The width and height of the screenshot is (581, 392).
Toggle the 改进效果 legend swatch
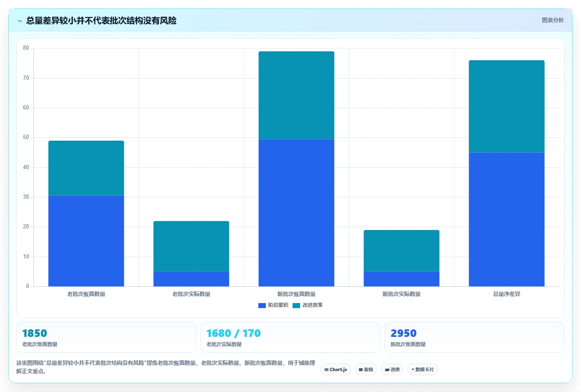click(296, 306)
